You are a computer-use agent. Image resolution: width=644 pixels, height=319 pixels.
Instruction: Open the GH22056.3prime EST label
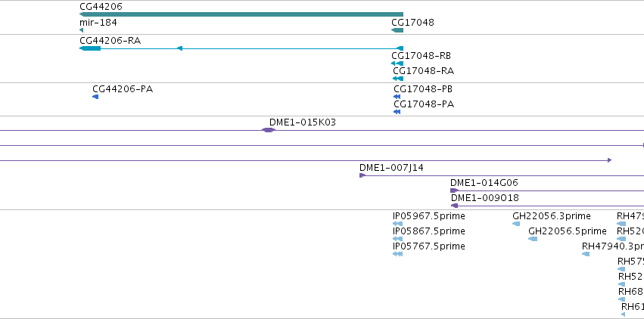[552, 216]
